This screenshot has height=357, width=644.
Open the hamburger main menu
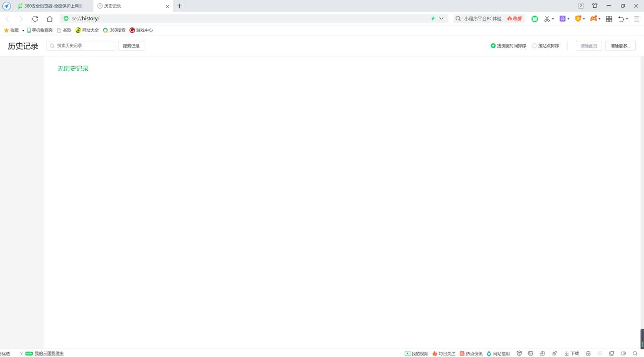click(637, 19)
